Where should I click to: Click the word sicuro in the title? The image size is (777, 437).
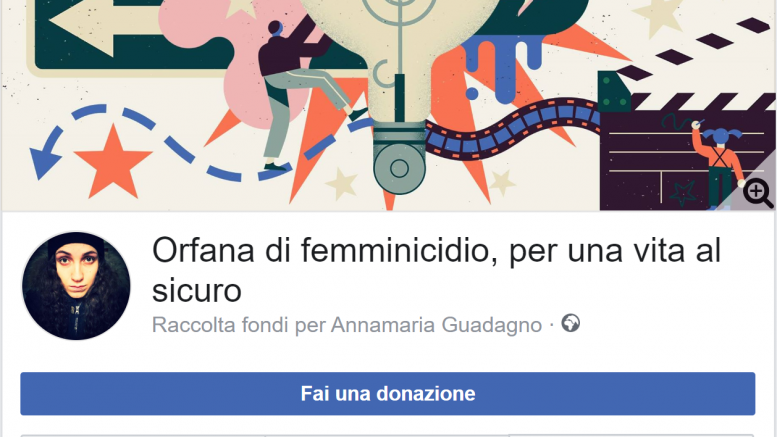197,290
